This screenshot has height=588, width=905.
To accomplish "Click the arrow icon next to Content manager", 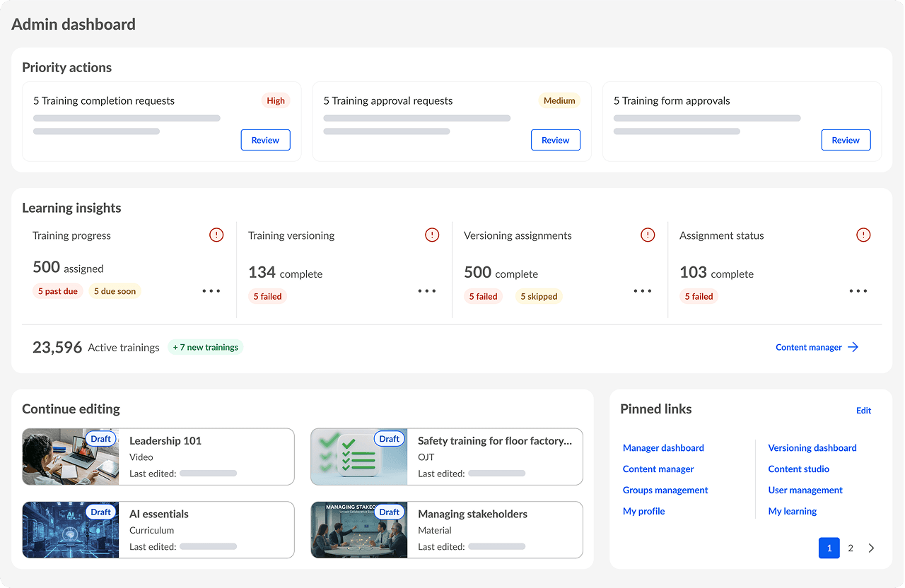I will click(x=853, y=347).
